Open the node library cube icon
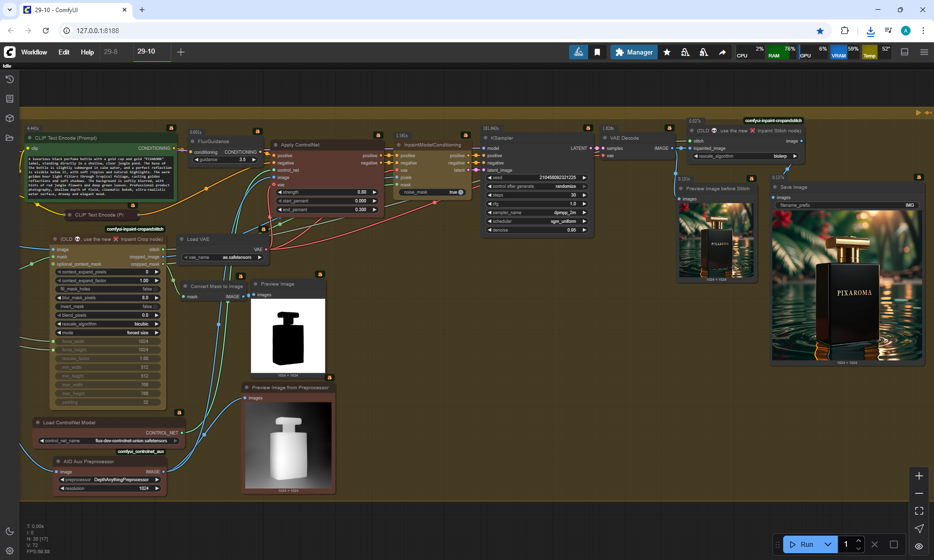Image resolution: width=934 pixels, height=560 pixels. click(x=10, y=118)
